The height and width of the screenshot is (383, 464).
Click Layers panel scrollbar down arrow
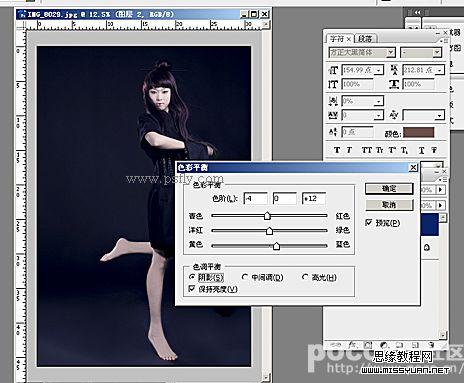443,335
